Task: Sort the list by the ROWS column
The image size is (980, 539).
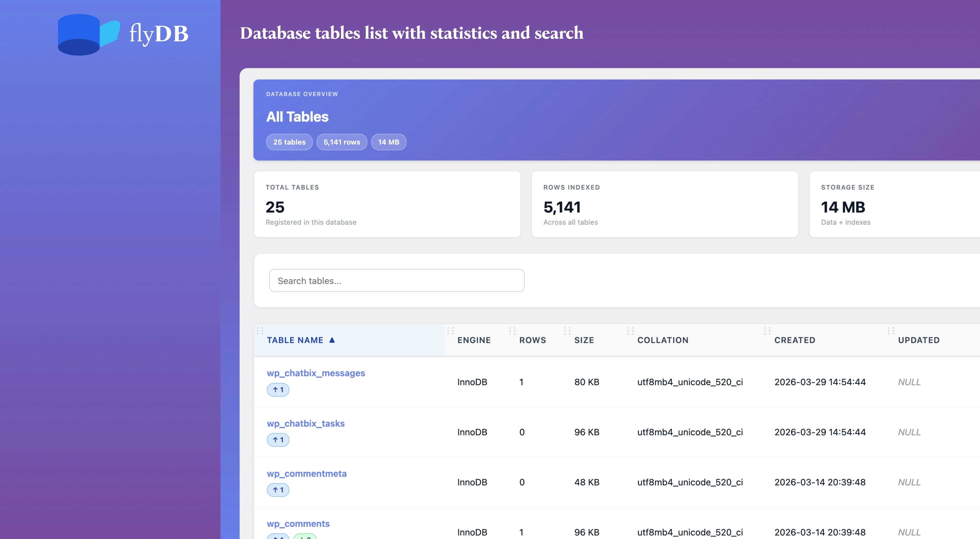Action: [x=533, y=340]
